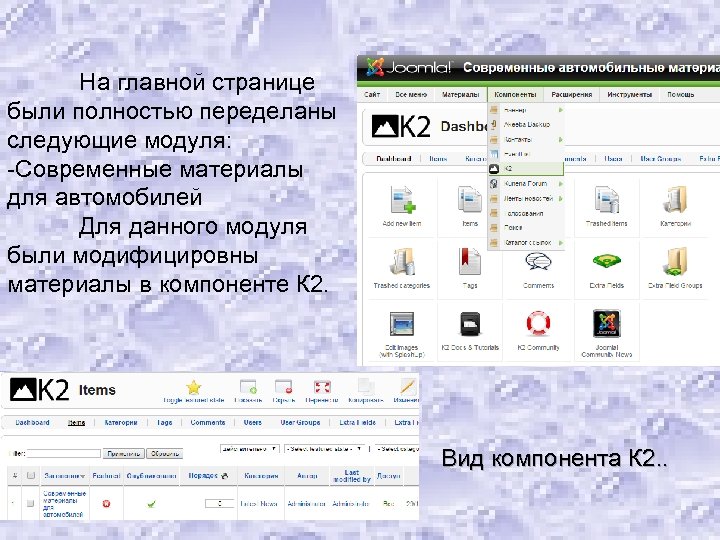Screen dimensions: 720x540
Task: Click the Скрыть unpublish toolbar icon
Action: pos(284,391)
